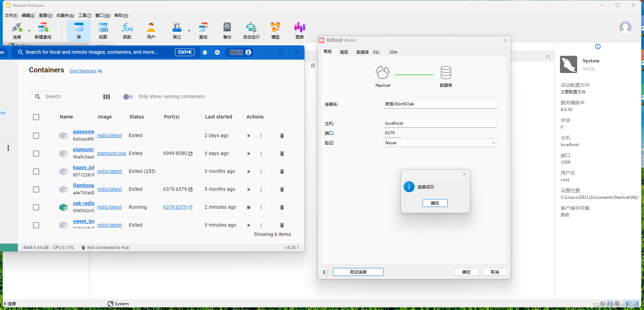
Task: Check the plantuml container checkbox
Action: tap(36, 154)
